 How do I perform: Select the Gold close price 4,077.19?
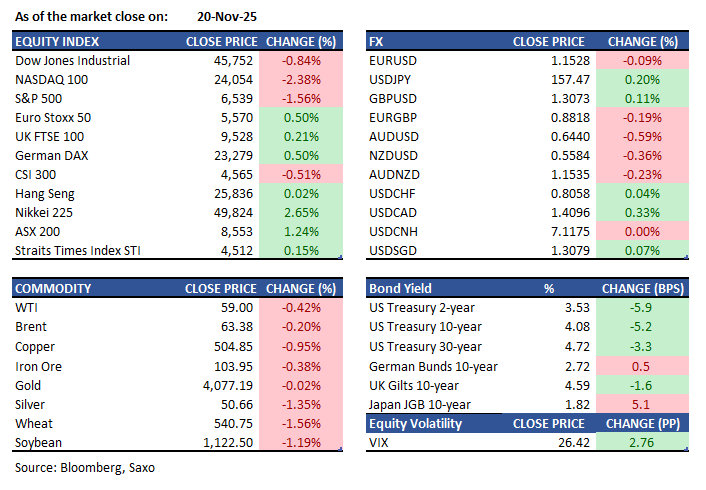[226, 386]
